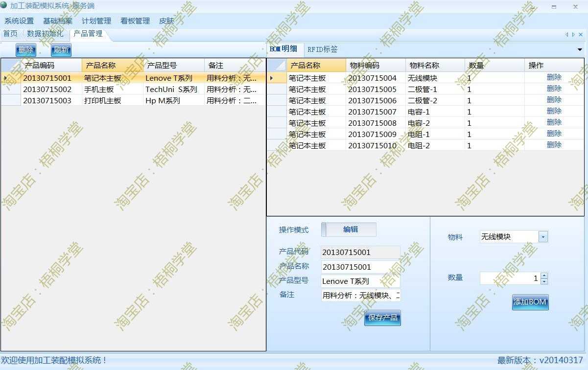Delete the 电阻-2 BOM row
588x370 pixels.
coord(554,145)
